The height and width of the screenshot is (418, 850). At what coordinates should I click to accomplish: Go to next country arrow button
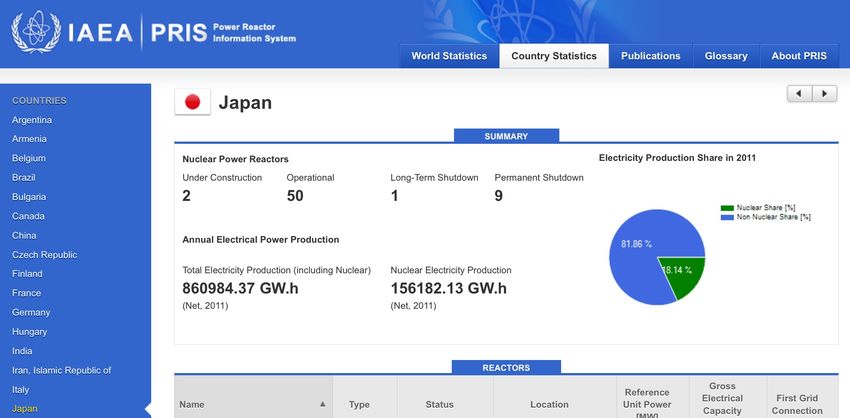pyautogui.click(x=825, y=93)
